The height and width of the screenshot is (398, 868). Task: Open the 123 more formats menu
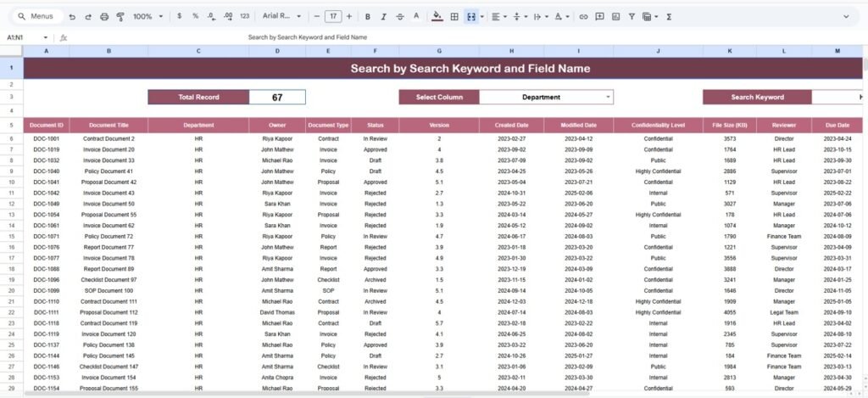(245, 17)
